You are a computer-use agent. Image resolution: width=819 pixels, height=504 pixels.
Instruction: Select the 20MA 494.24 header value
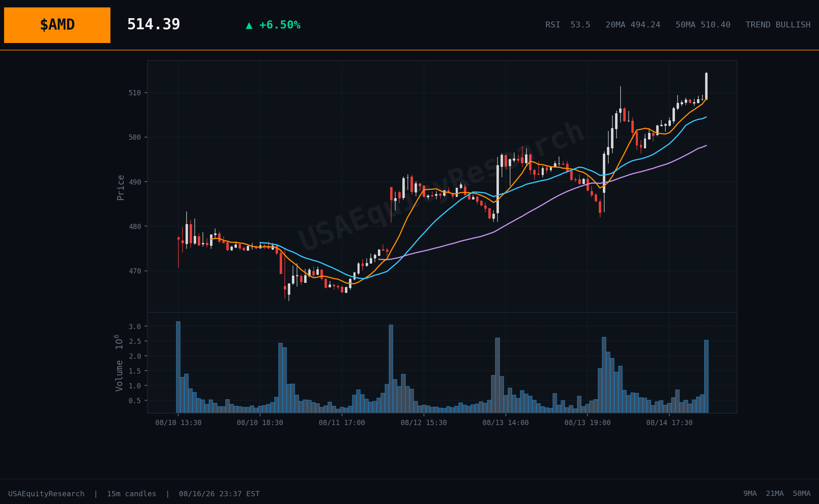(633, 25)
